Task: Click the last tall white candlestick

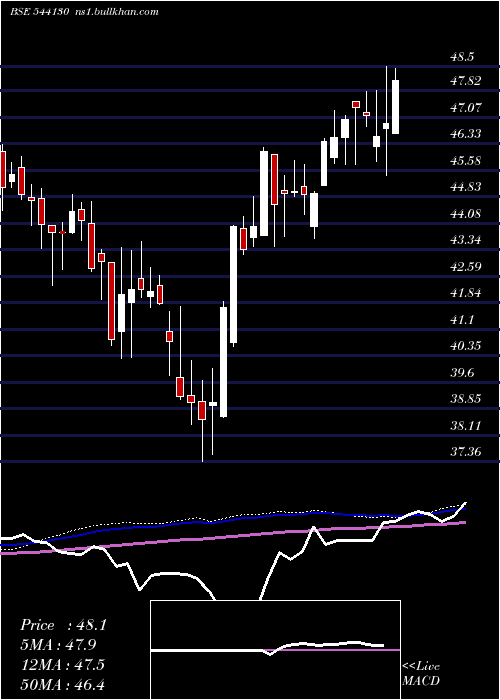Action: [x=395, y=107]
